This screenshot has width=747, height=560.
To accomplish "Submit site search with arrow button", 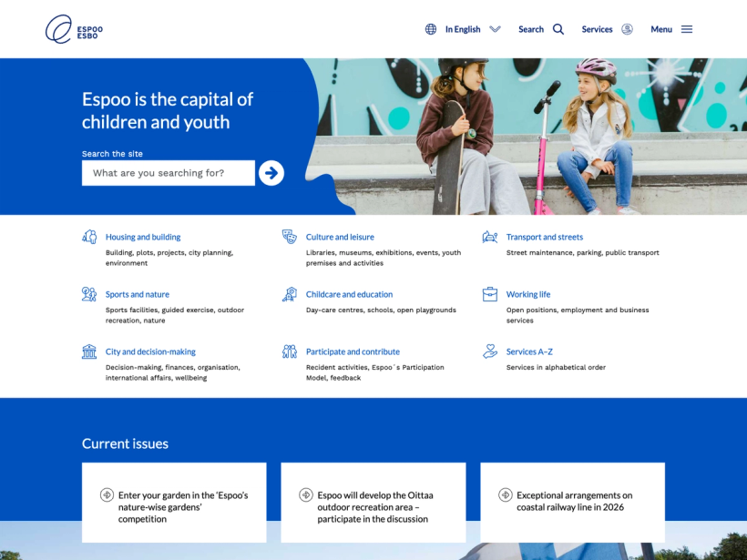I will coord(271,173).
